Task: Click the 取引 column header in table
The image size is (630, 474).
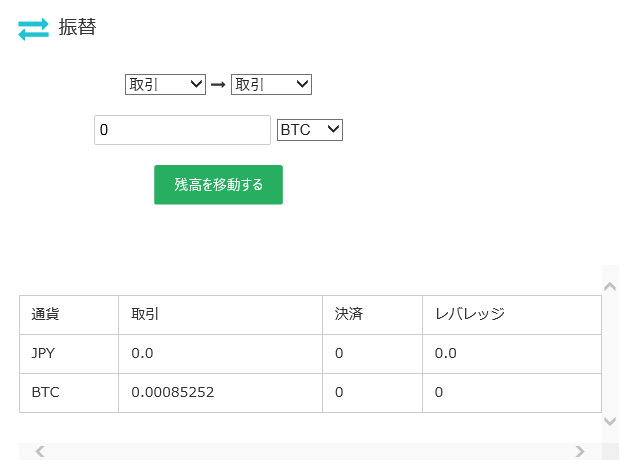Action: click(x=145, y=314)
